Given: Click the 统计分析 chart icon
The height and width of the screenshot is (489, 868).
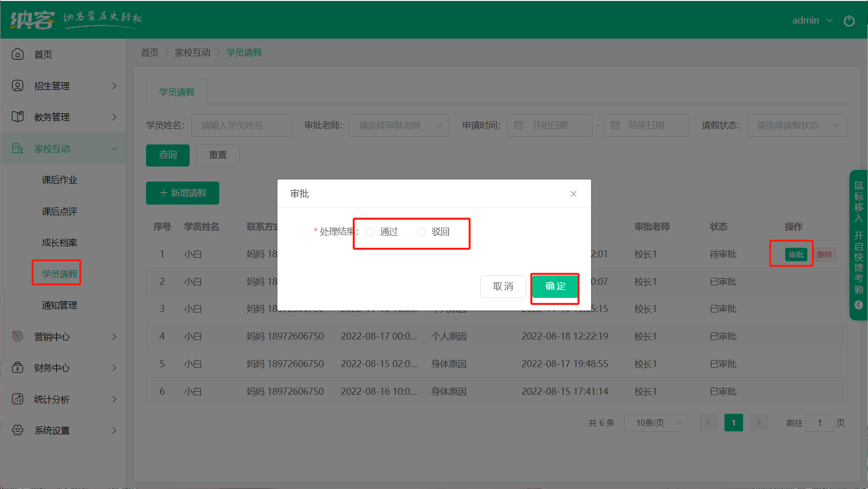Looking at the screenshot, I should pyautogui.click(x=18, y=399).
